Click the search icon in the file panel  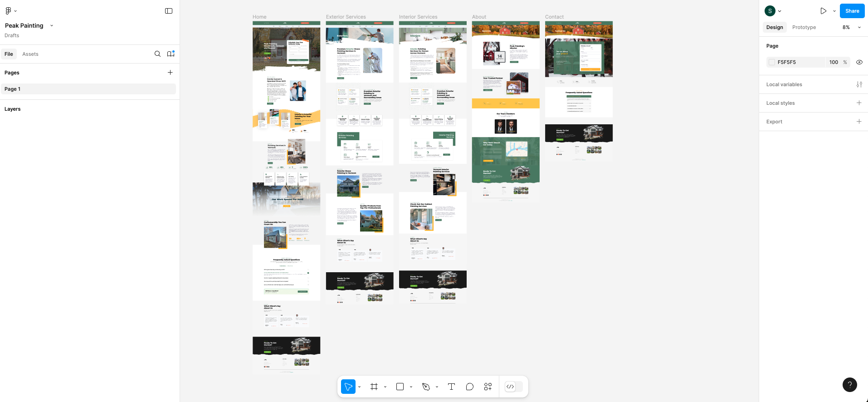157,54
